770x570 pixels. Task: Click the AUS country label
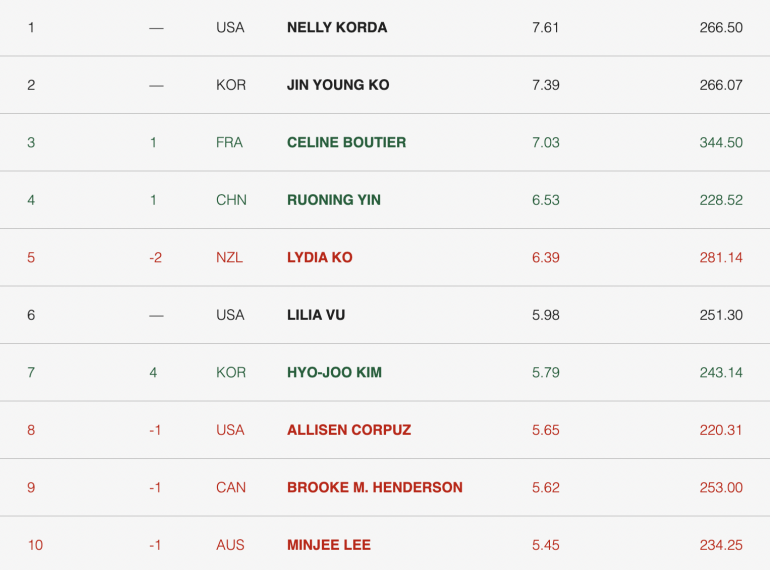pyautogui.click(x=230, y=545)
